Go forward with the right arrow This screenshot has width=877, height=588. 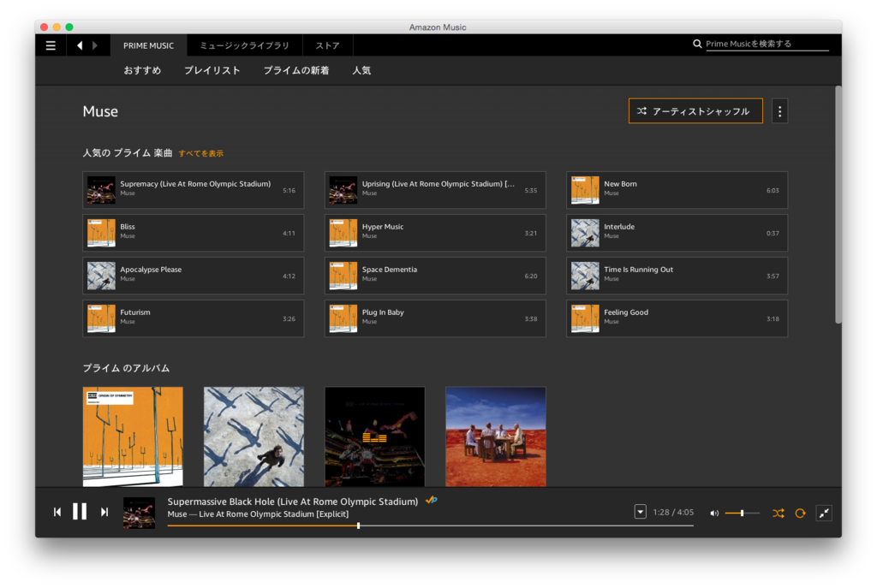[x=94, y=45]
